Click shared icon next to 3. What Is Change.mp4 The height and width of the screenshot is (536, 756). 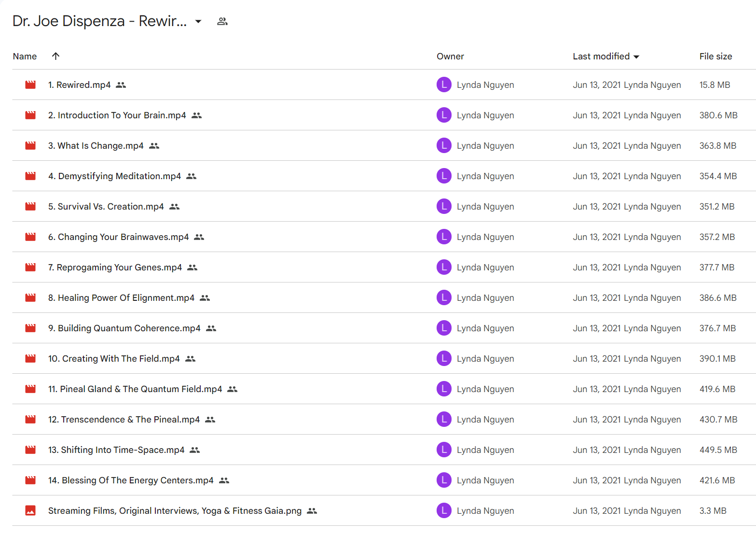tap(154, 146)
